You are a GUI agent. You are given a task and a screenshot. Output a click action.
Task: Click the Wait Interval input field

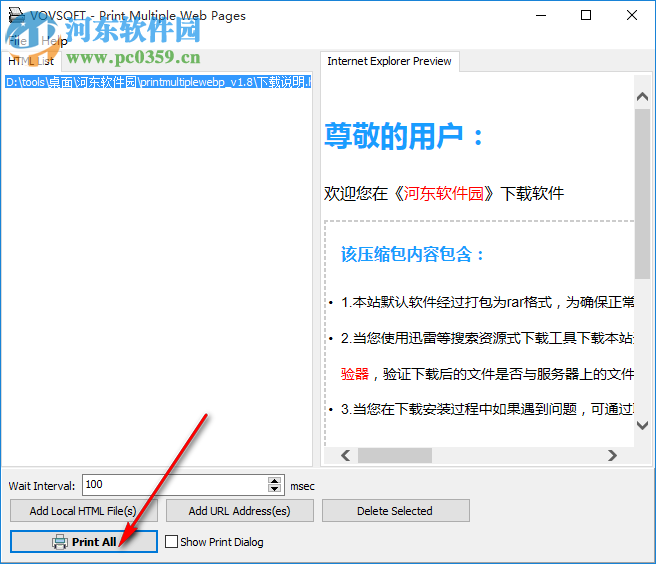point(175,485)
